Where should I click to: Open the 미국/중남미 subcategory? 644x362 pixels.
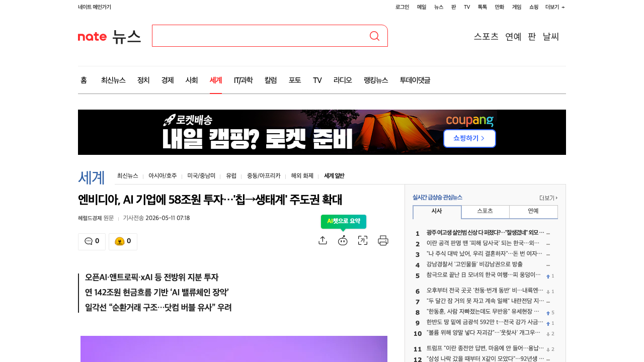pos(201,176)
